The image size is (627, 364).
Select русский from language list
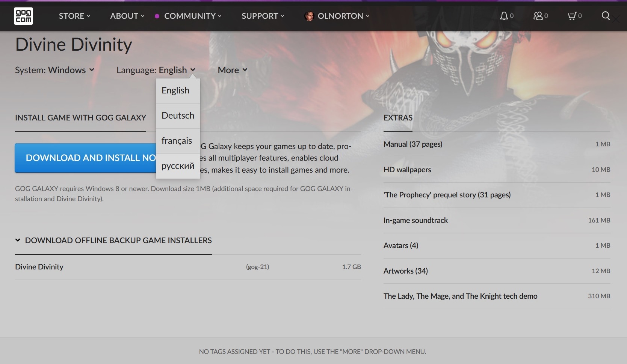[178, 166]
